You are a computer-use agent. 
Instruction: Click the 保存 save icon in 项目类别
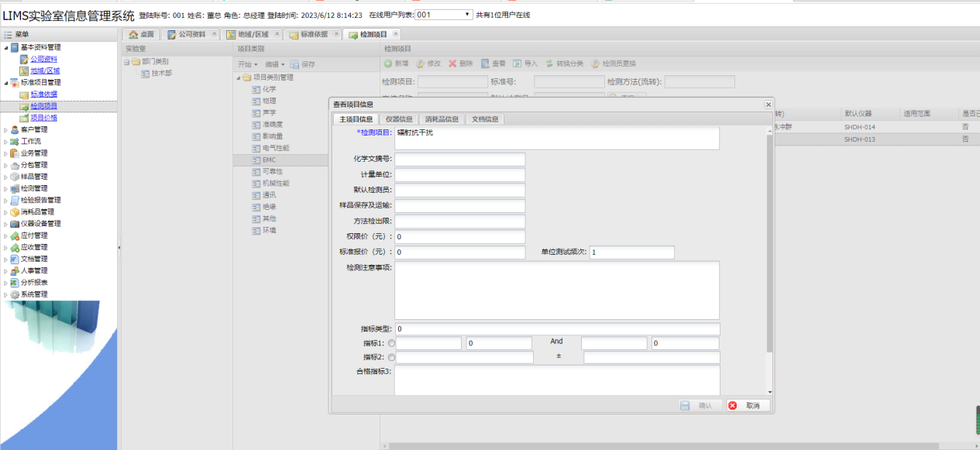pyautogui.click(x=295, y=64)
